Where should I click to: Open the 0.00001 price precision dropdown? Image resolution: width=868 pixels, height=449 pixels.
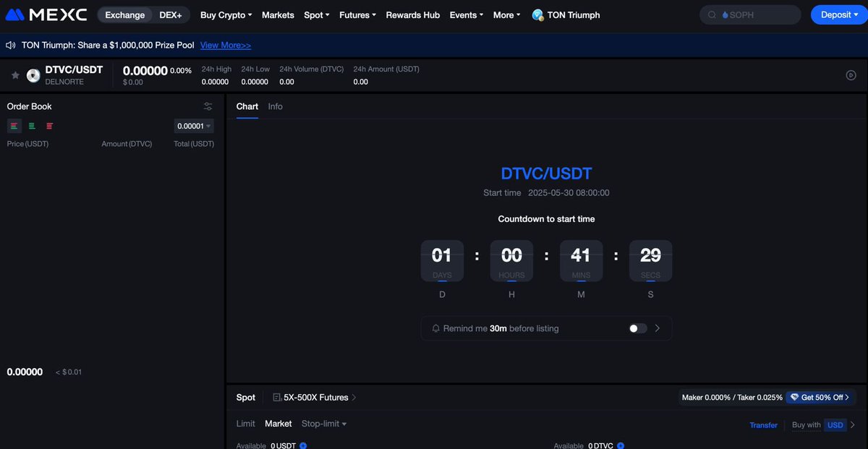(x=194, y=126)
